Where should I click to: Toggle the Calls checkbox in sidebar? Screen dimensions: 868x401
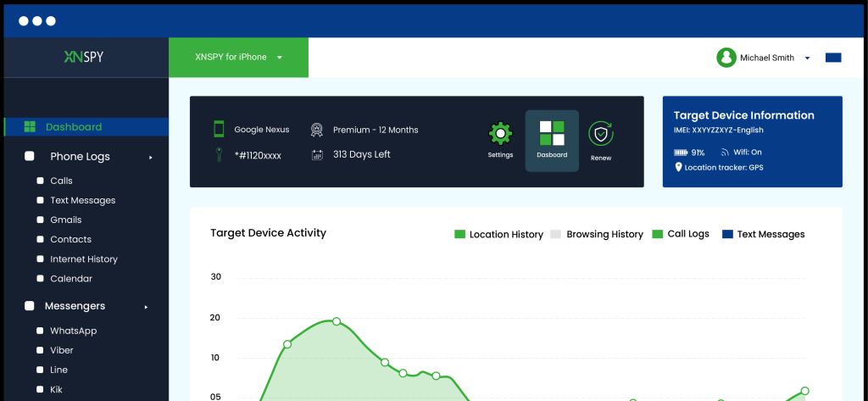[40, 181]
